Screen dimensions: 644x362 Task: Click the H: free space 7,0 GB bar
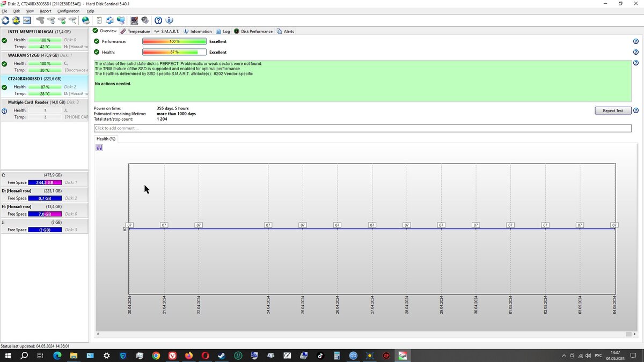click(45, 214)
